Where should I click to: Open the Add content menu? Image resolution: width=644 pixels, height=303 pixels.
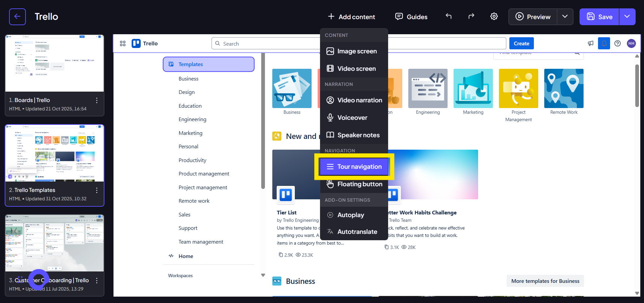[x=352, y=17]
